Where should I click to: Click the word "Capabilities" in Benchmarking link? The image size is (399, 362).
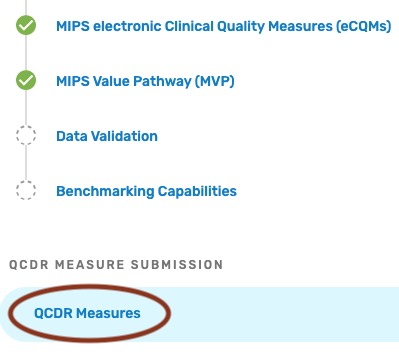(x=197, y=191)
